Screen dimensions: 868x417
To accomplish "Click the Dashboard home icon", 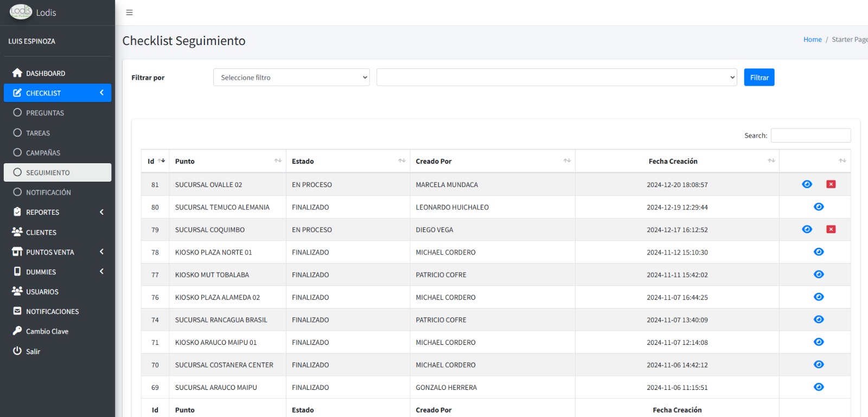I will pyautogui.click(x=17, y=73).
